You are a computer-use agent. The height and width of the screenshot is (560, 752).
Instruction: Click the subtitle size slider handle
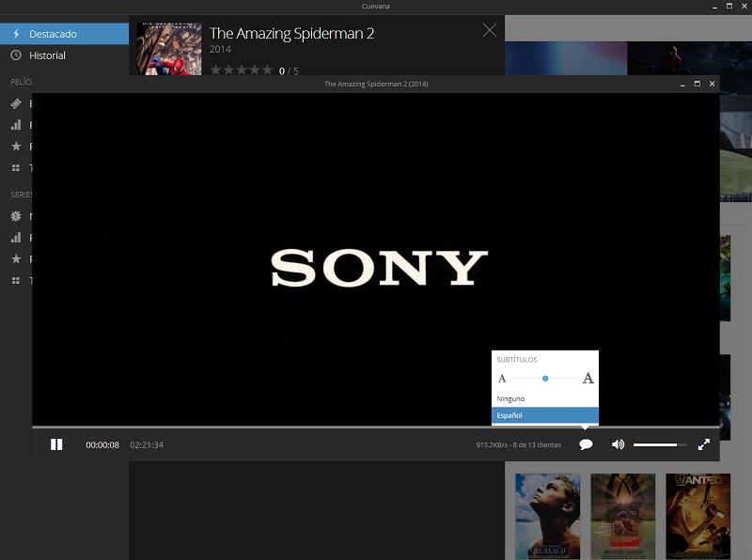point(545,378)
